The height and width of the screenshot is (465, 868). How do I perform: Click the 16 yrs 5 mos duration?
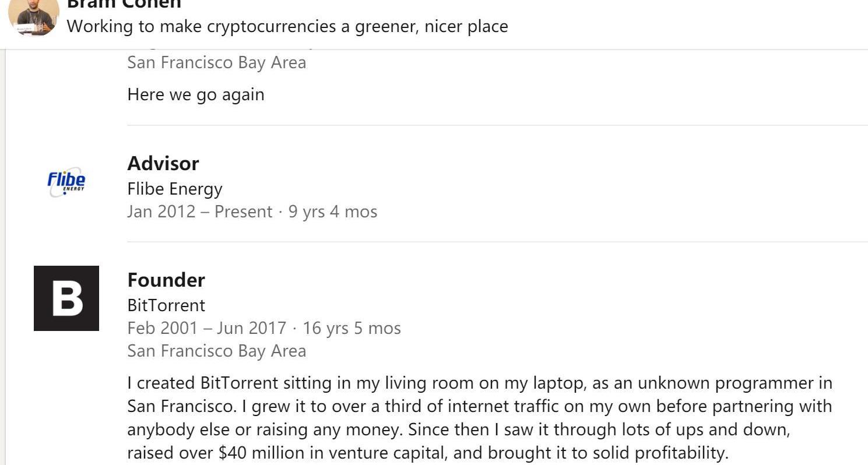point(352,328)
